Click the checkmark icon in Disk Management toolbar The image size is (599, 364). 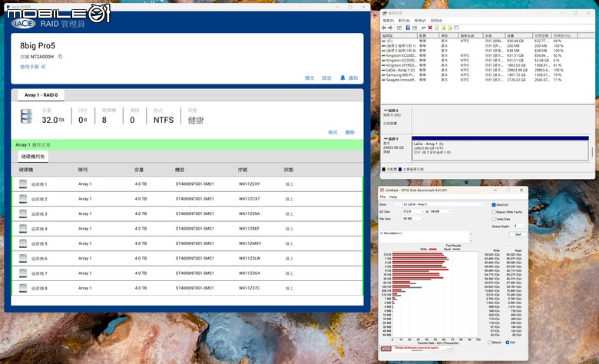coord(437,28)
